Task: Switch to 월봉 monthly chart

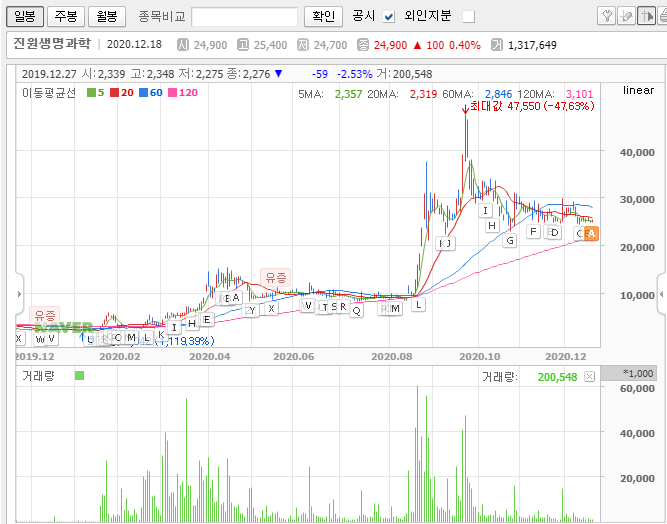Action: click(x=107, y=17)
